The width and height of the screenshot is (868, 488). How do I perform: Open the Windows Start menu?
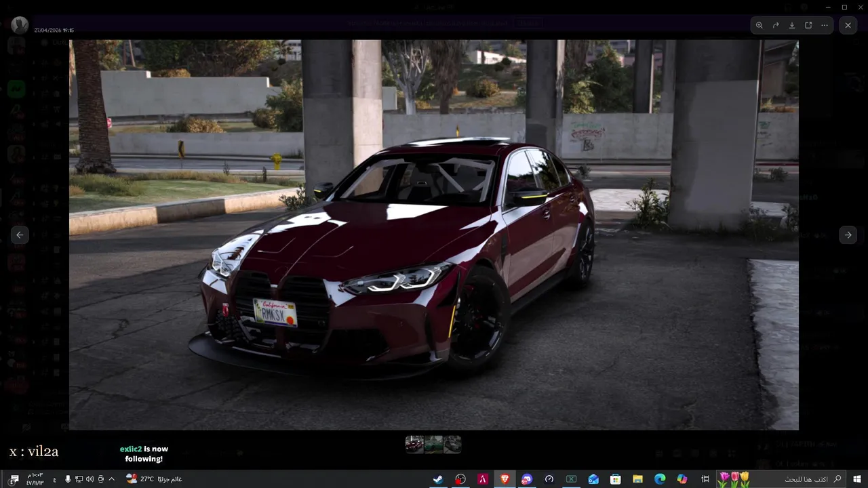(x=857, y=479)
